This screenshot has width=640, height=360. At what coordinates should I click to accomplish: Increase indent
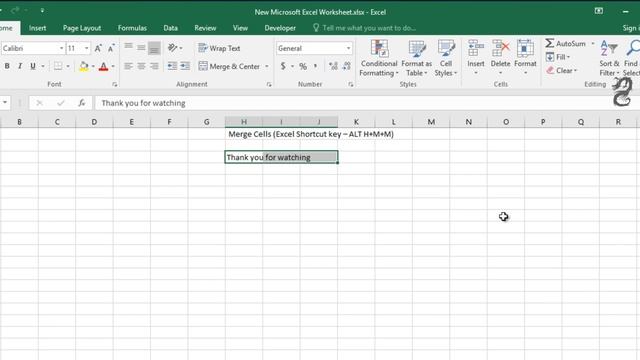point(185,66)
